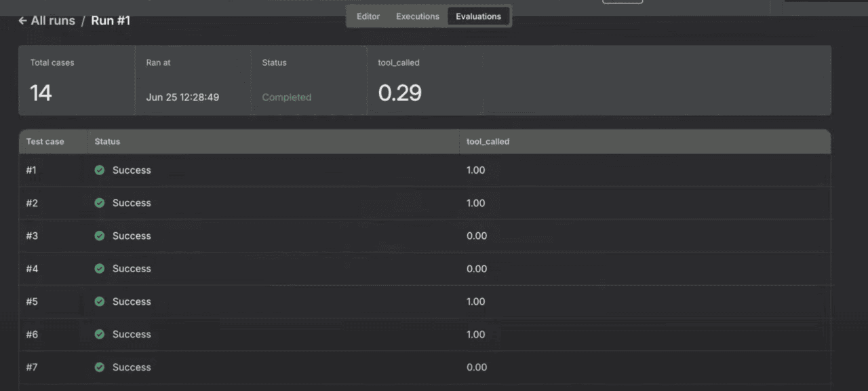
Task: Open test case #5 by its number
Action: click(x=32, y=301)
